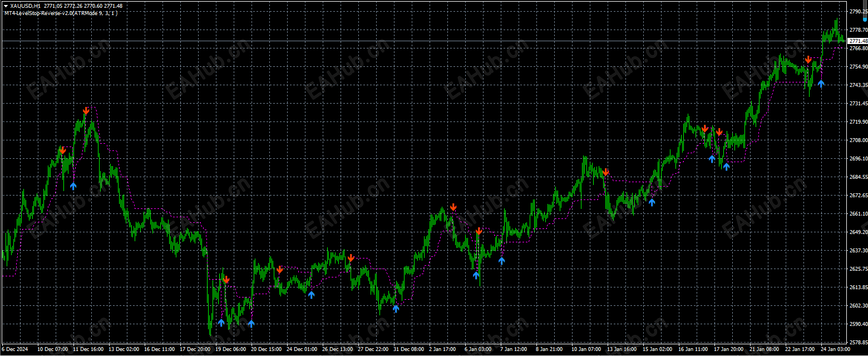
Task: Click the 17 Dec 20:00 time label
Action: click(x=195, y=349)
